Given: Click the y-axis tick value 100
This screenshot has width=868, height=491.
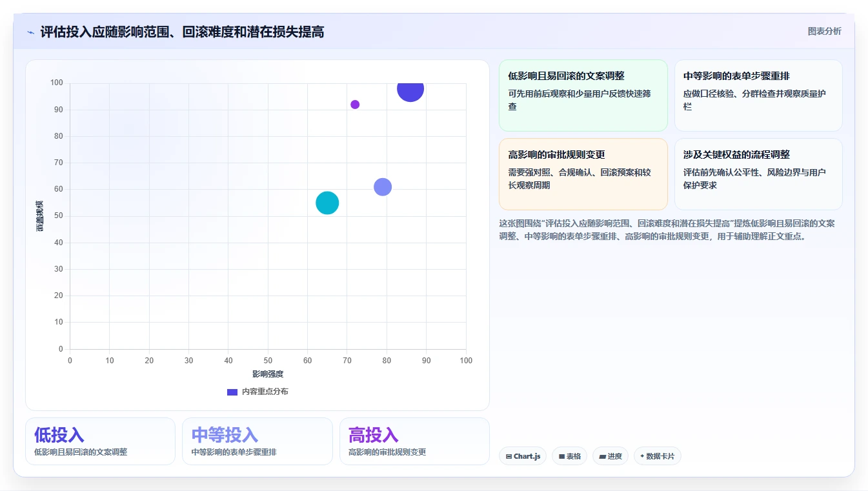Looking at the screenshot, I should (57, 83).
